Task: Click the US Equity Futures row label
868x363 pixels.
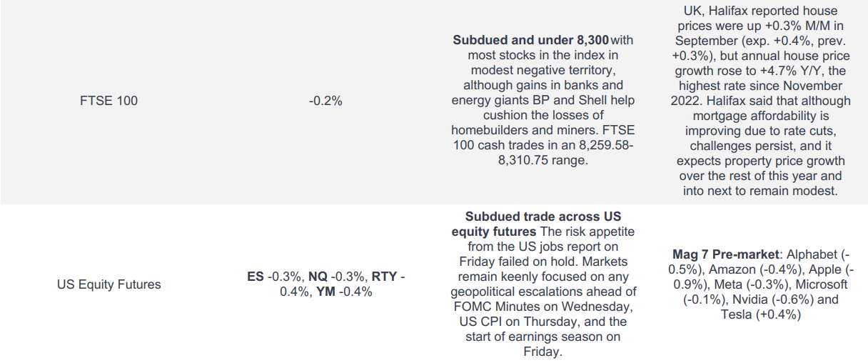Action: click(x=108, y=284)
